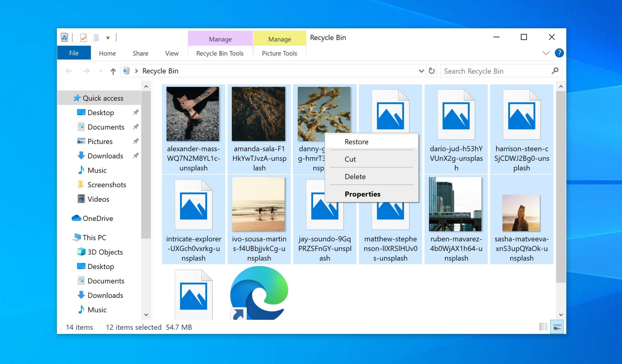Refresh the folder using the refresh icon
622x364 pixels.
432,71
